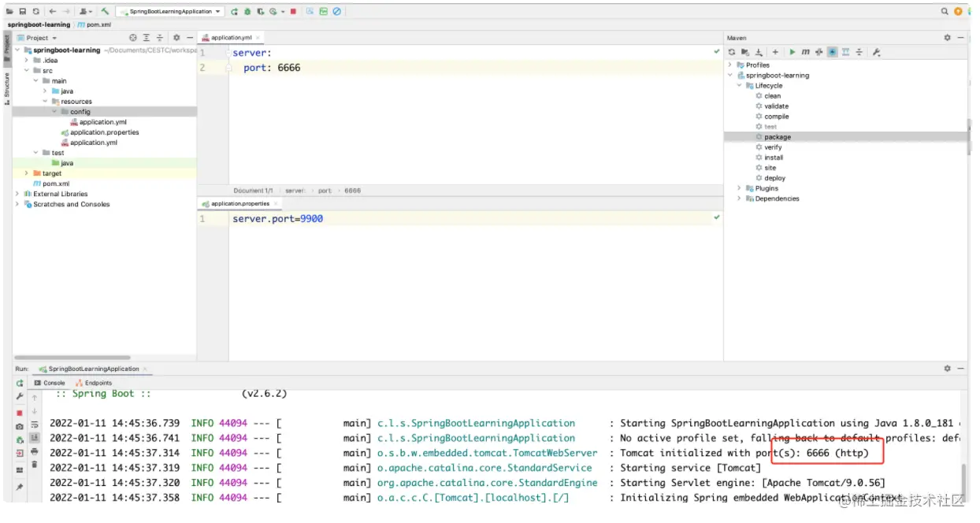Open Maven settings via the wrench icon

(875, 52)
